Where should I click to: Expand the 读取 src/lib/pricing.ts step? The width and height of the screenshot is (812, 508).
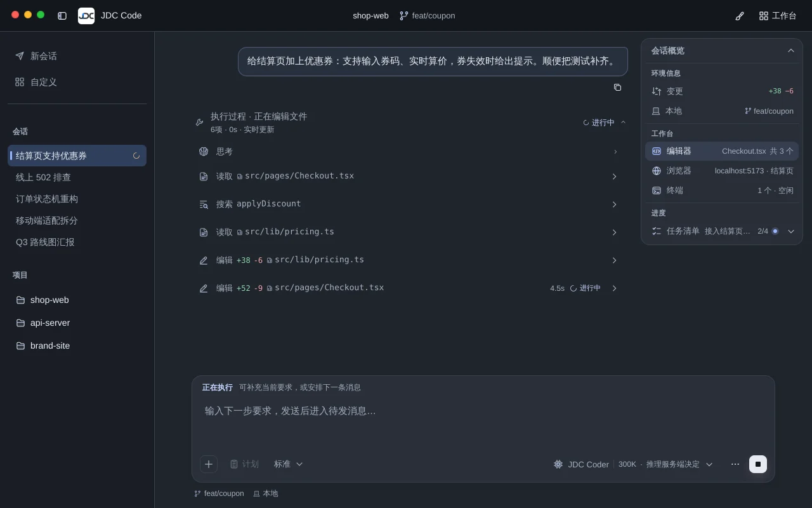tap(410, 232)
